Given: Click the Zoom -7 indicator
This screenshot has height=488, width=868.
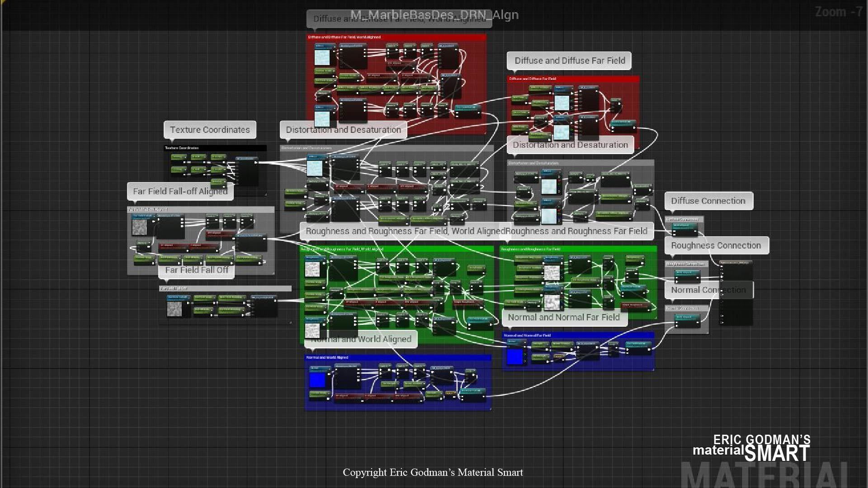Looking at the screenshot, I should coord(838,12).
